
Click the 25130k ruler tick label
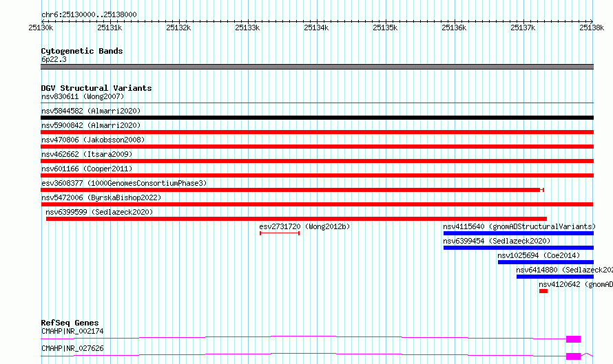41,28
